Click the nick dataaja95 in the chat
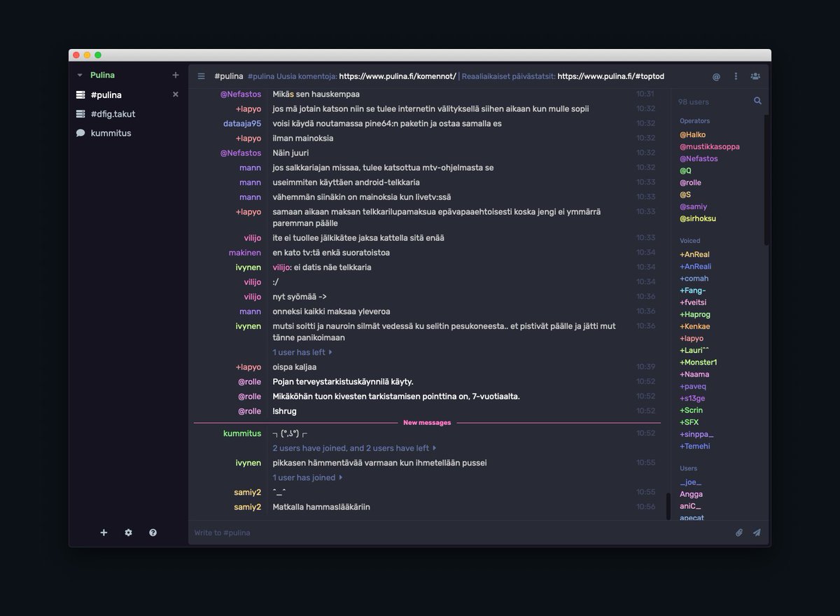The height and width of the screenshot is (616, 840). point(241,124)
